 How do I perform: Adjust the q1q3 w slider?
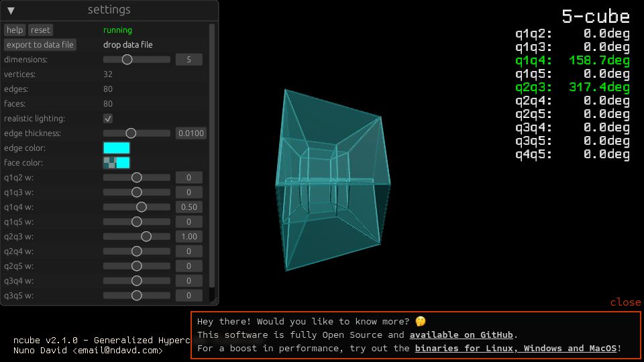point(137,192)
